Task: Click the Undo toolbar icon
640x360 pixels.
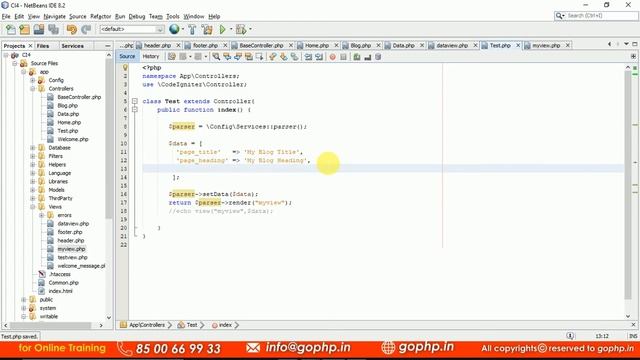Action: click(x=72, y=29)
